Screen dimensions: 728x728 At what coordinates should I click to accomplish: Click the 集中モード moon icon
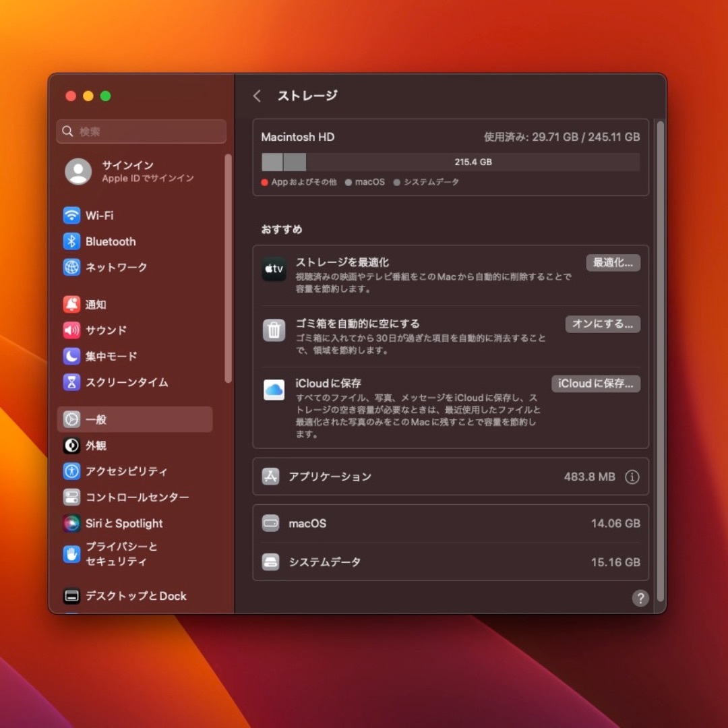71,357
